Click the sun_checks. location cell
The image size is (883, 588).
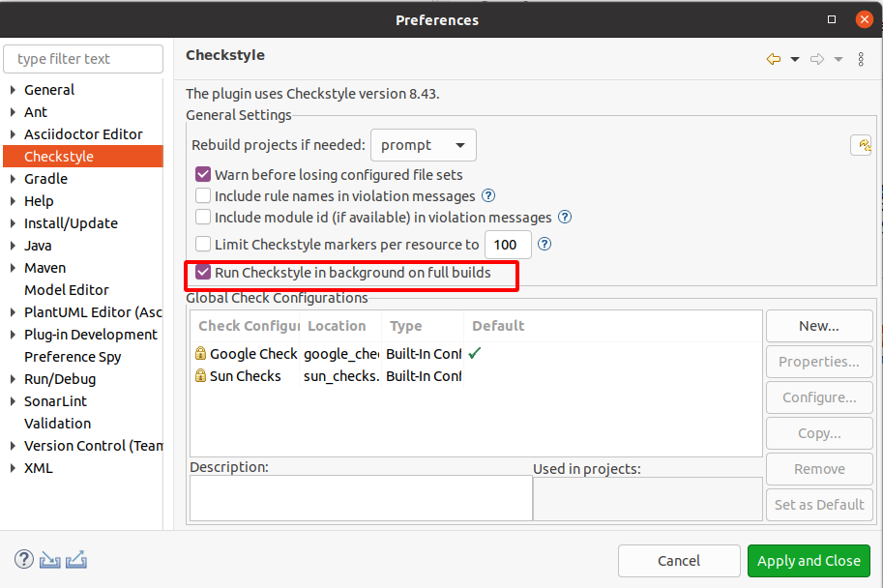tap(340, 375)
